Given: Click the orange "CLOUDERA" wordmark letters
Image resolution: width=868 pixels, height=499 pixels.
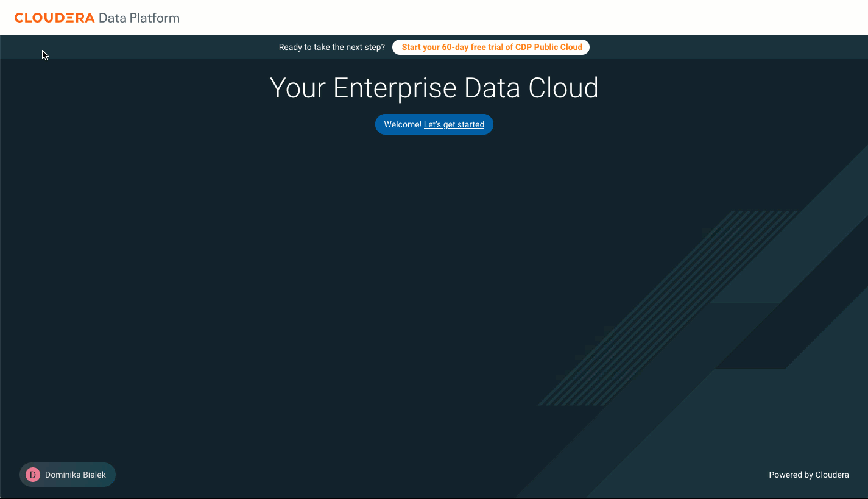Looking at the screenshot, I should point(55,18).
